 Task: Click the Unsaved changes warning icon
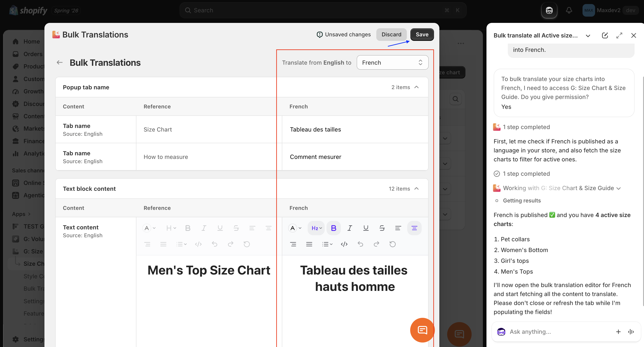[x=320, y=35]
